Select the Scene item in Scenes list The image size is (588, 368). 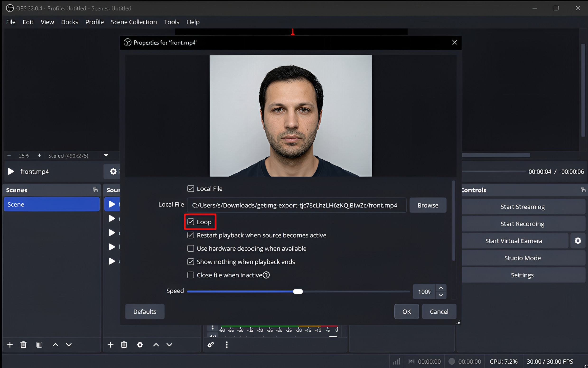52,204
